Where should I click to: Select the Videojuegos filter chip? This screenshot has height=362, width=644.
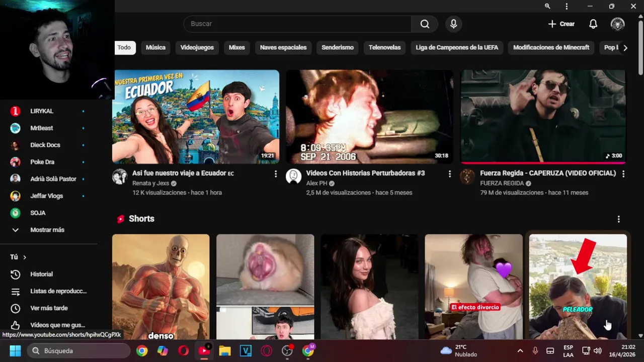coord(197,48)
